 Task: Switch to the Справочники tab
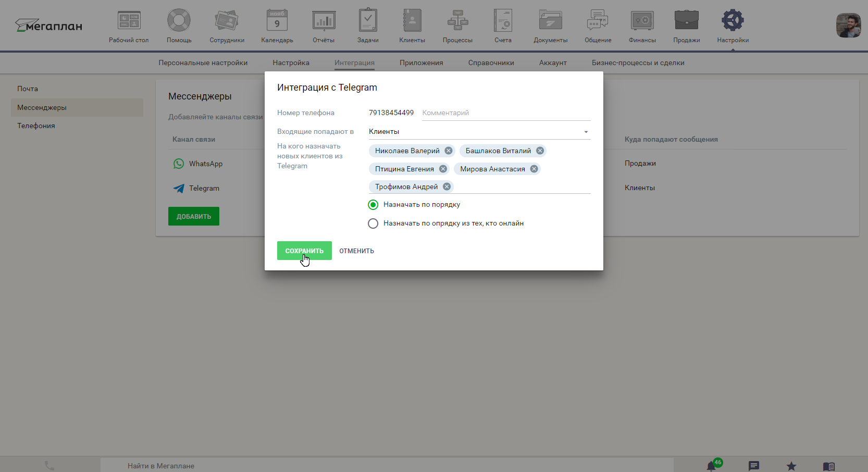pos(491,63)
